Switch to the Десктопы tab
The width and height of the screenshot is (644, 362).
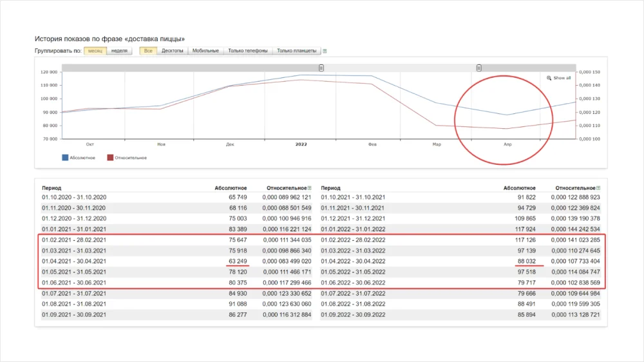pyautogui.click(x=172, y=50)
